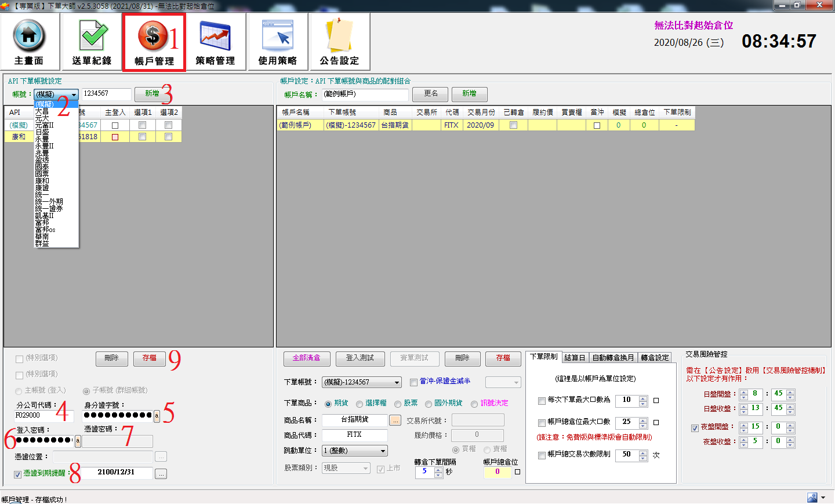Click the account number field containing 1234567
Screen dimensions: 835x504
coord(106,94)
